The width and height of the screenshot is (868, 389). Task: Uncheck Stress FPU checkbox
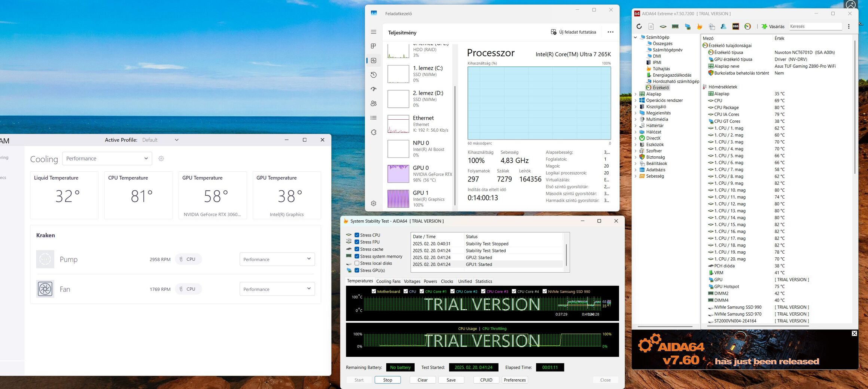[357, 242]
